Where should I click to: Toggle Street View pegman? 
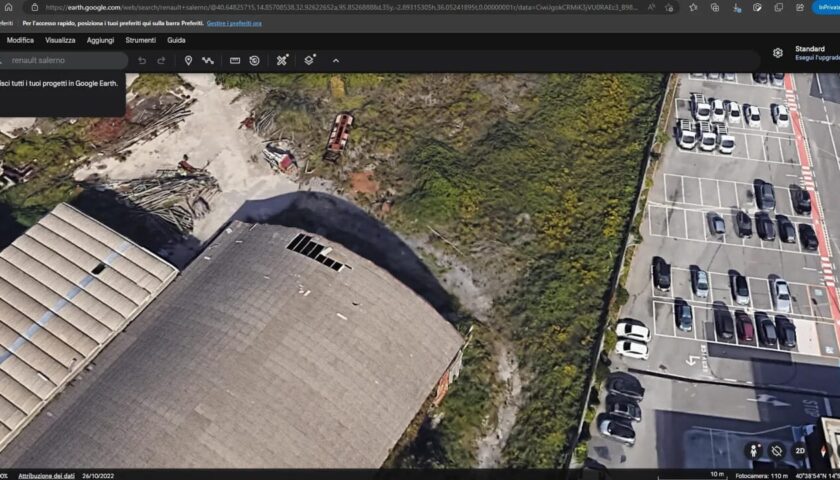tap(753, 451)
